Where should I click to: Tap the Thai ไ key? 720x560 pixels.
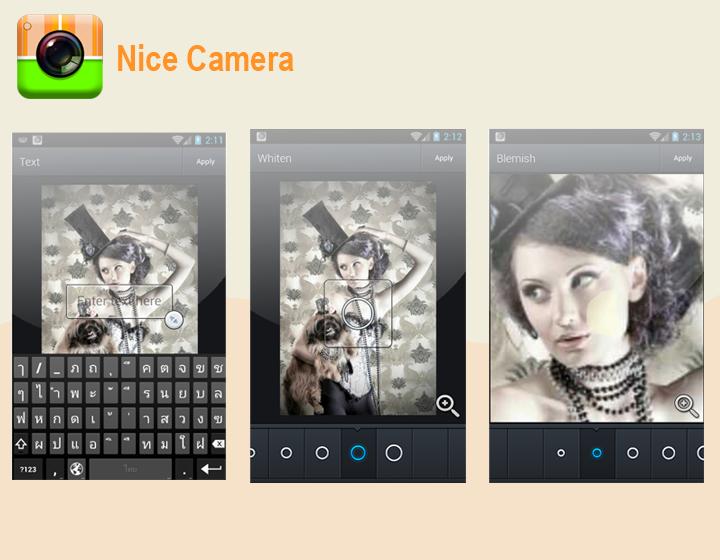coord(39,393)
